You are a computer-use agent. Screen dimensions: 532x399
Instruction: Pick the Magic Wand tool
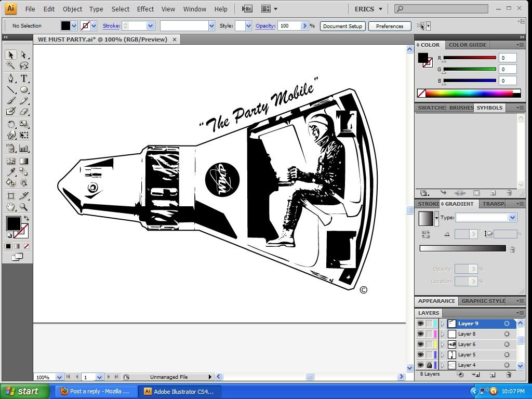11,65
